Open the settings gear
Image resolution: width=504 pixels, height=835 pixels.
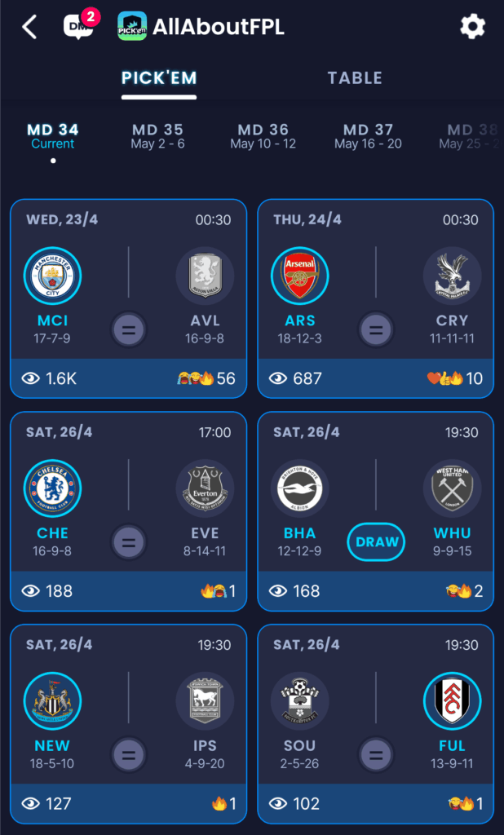point(472,26)
